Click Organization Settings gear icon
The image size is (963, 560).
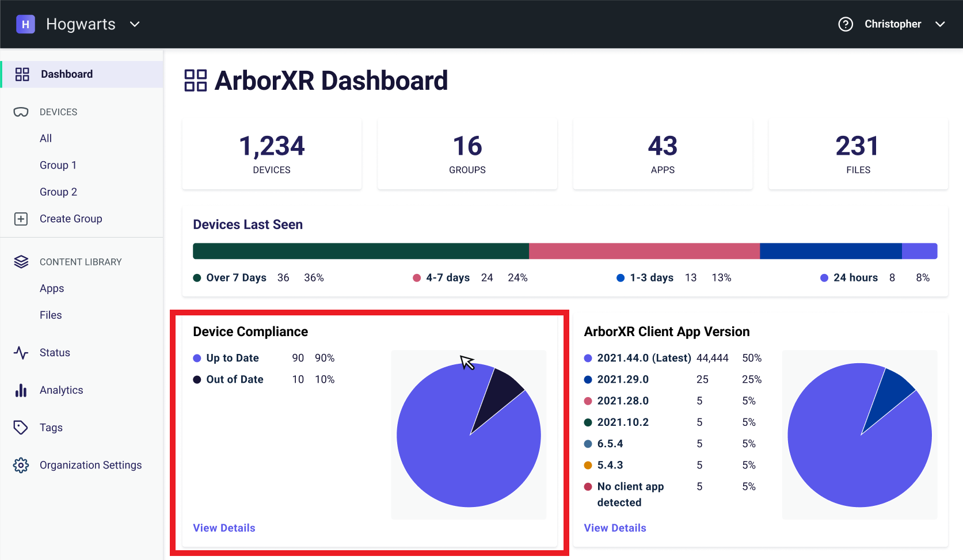pyautogui.click(x=21, y=465)
